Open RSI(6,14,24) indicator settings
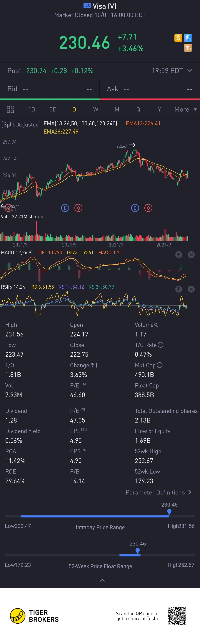 [x=14, y=287]
